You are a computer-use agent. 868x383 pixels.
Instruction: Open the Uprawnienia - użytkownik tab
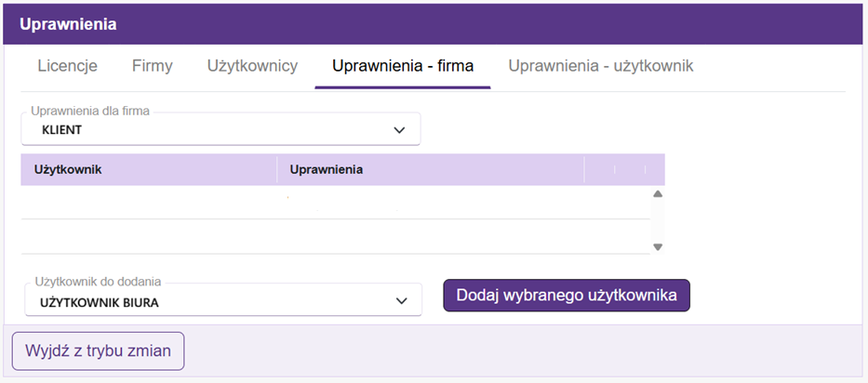(600, 66)
